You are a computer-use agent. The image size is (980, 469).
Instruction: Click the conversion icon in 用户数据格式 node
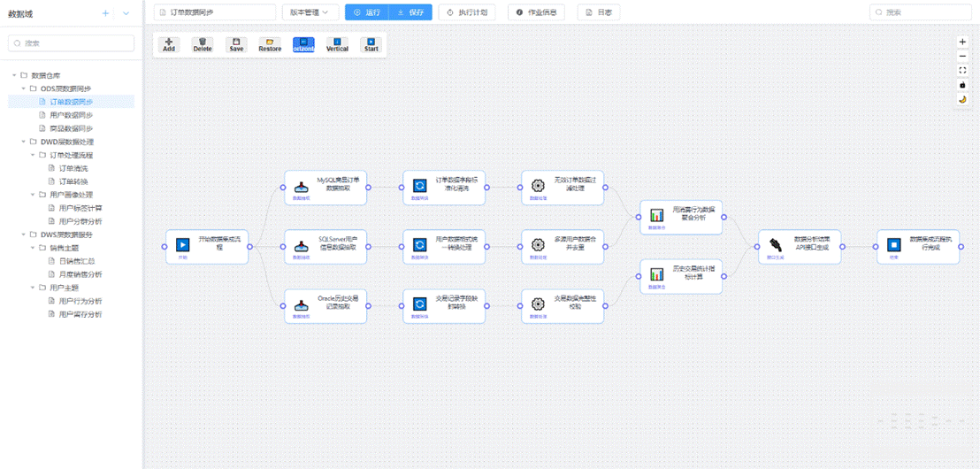pyautogui.click(x=420, y=244)
